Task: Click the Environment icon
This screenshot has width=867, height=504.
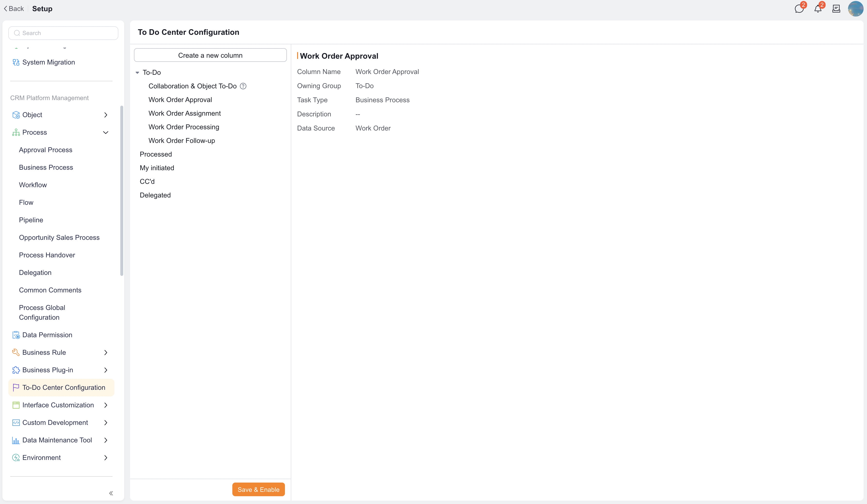Action: 16,458
